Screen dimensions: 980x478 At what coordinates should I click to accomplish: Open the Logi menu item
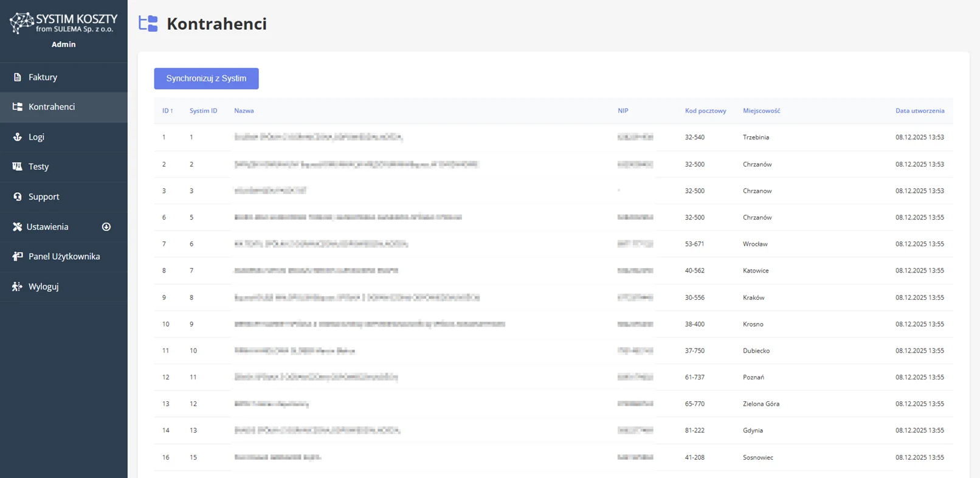(36, 137)
